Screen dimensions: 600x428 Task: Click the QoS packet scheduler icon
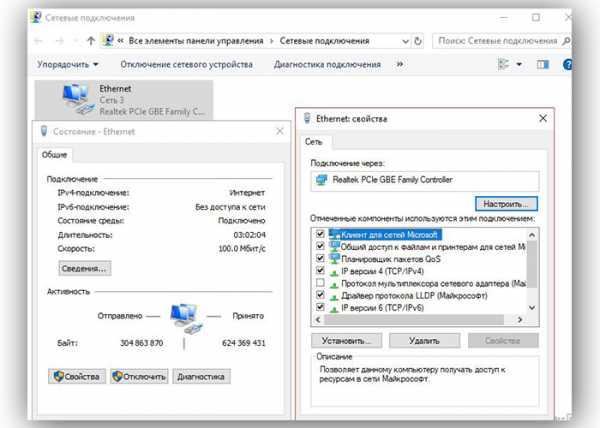[x=334, y=259]
